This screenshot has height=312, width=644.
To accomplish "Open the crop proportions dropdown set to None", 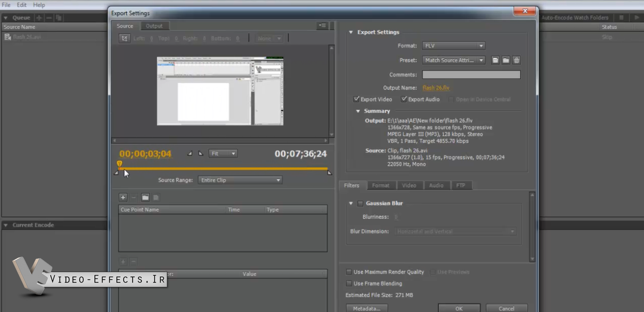I will click(269, 38).
